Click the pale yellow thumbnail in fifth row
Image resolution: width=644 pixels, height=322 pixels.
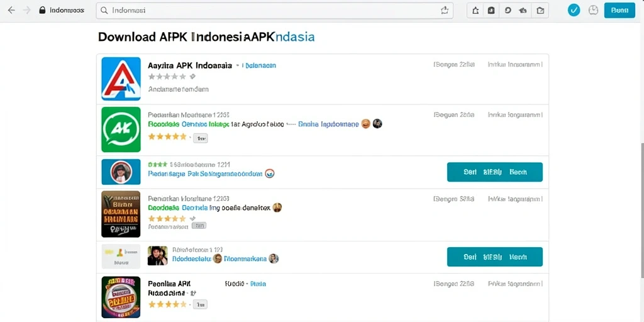click(121, 257)
